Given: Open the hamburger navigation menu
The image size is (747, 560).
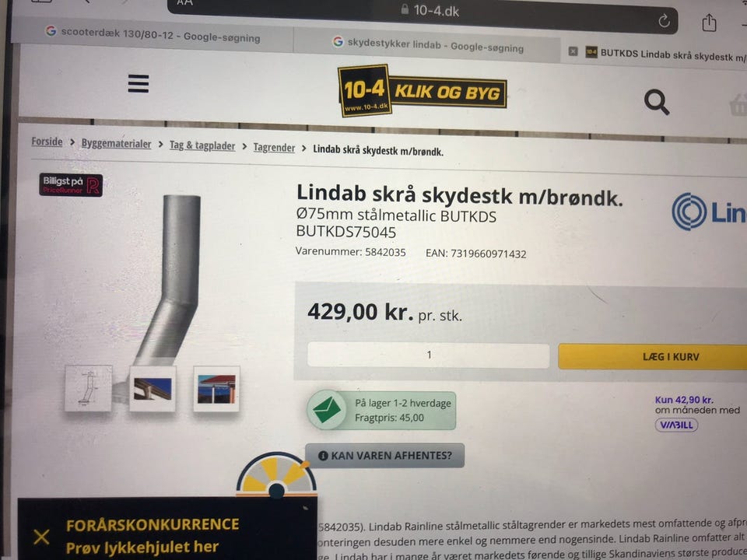Looking at the screenshot, I should (x=139, y=83).
